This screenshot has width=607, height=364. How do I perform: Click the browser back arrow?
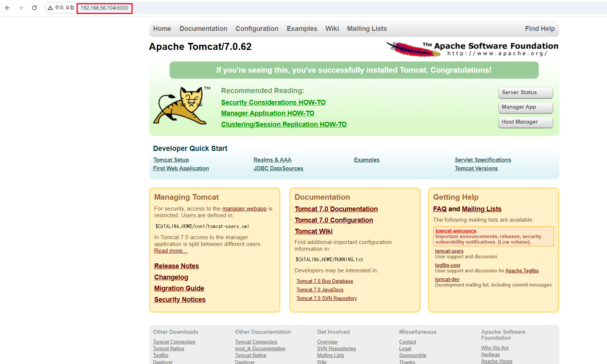(x=7, y=8)
